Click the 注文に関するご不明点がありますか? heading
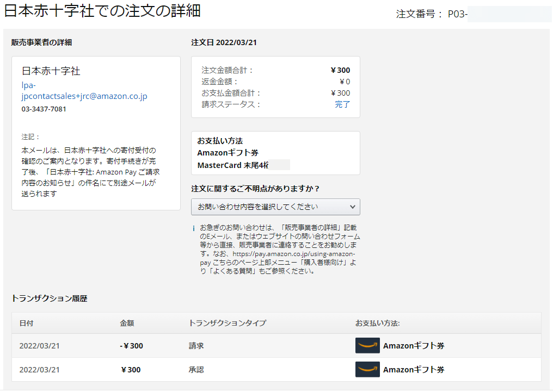 [255, 189]
